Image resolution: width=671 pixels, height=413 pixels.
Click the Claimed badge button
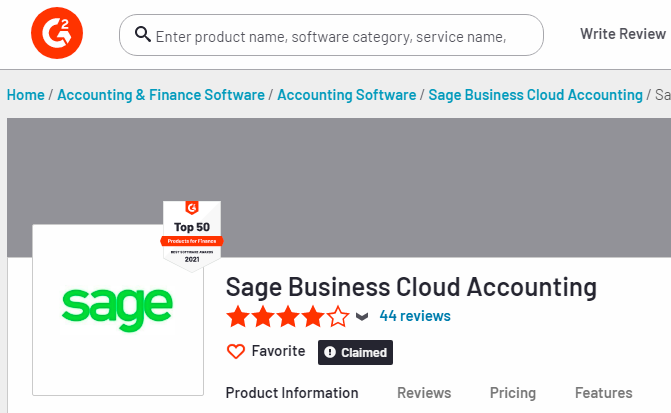[355, 352]
